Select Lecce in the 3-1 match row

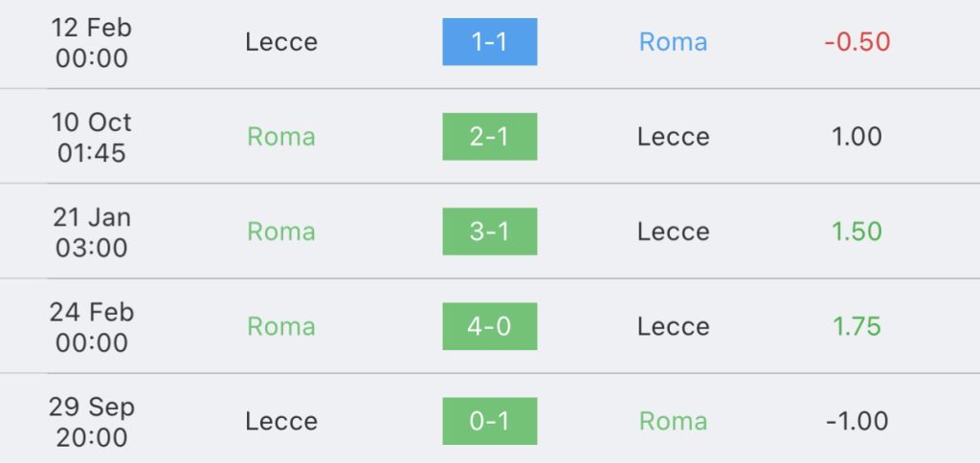[673, 231]
